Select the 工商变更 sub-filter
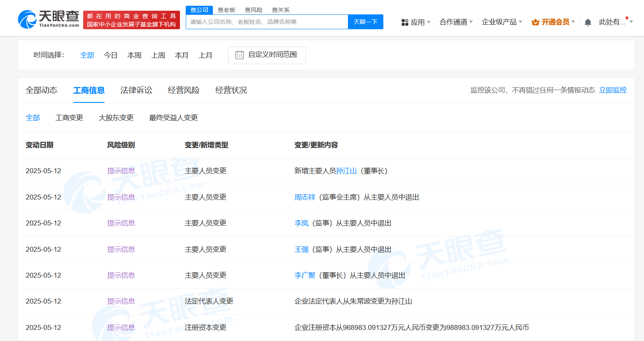Screen dimensions: 644x341 (x=69, y=118)
